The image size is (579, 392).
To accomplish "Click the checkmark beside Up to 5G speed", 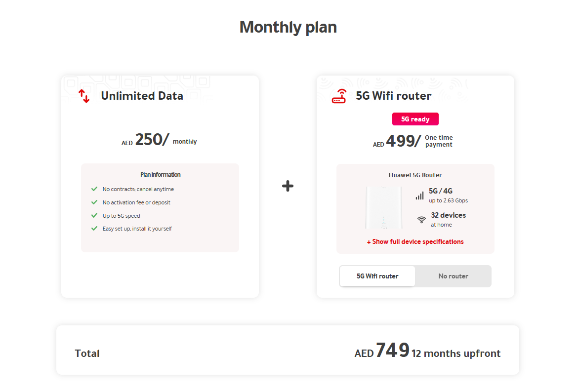I will click(x=94, y=215).
